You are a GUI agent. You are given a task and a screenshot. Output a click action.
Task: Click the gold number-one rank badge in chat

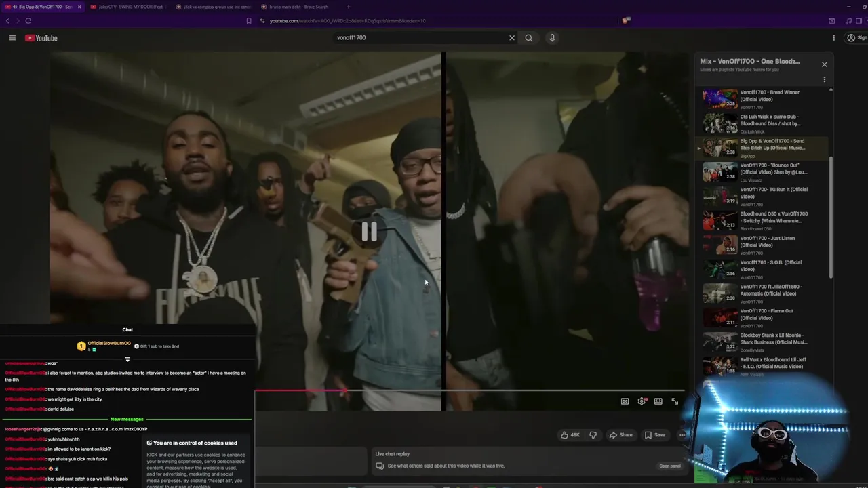81,346
